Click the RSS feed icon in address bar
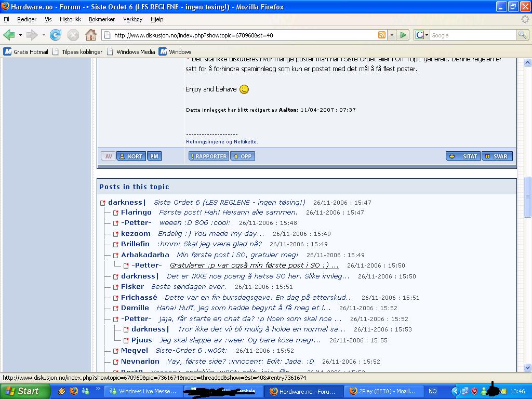The width and height of the screenshot is (532, 399). (x=382, y=35)
